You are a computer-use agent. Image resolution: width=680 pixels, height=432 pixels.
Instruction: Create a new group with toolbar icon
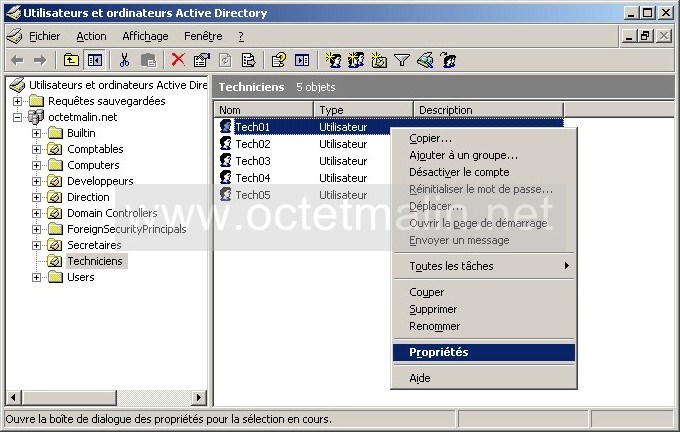click(356, 60)
